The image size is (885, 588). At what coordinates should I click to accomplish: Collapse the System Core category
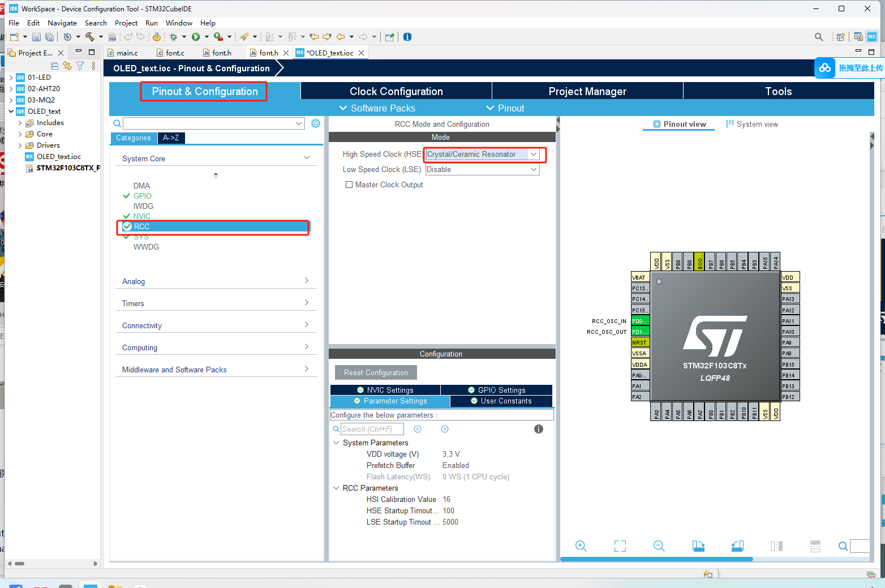(x=306, y=157)
